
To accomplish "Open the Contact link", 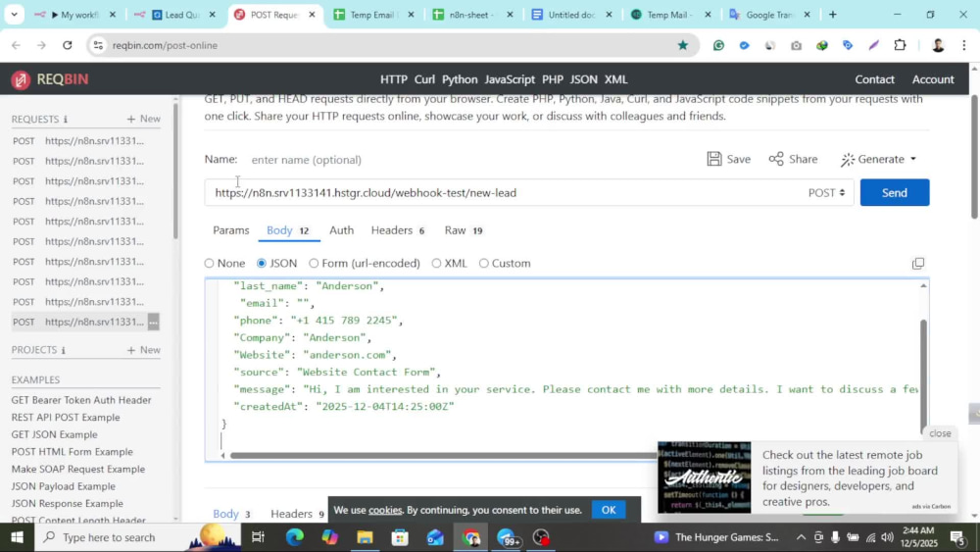I will click(874, 79).
